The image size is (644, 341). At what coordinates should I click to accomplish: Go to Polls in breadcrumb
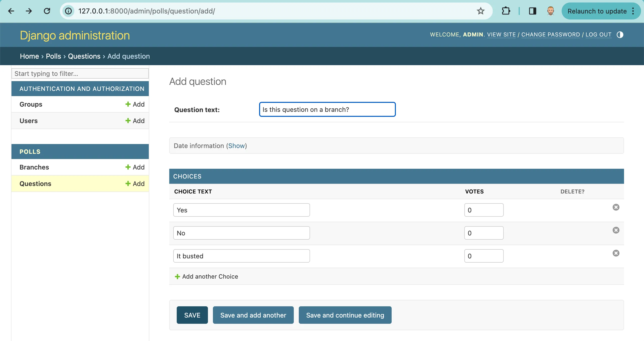coord(53,56)
